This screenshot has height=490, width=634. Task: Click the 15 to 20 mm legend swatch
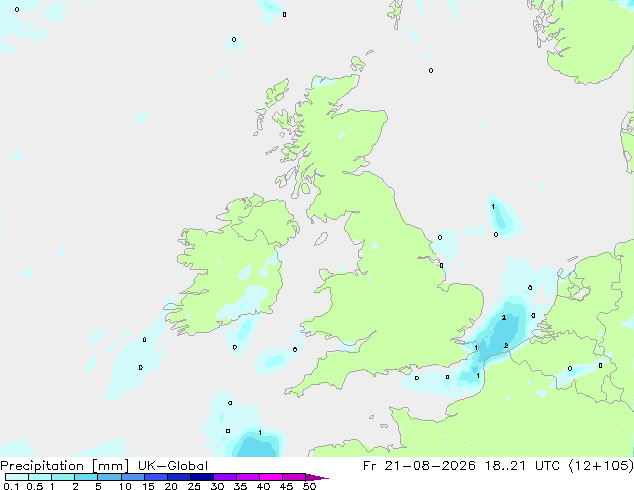[x=156, y=477]
